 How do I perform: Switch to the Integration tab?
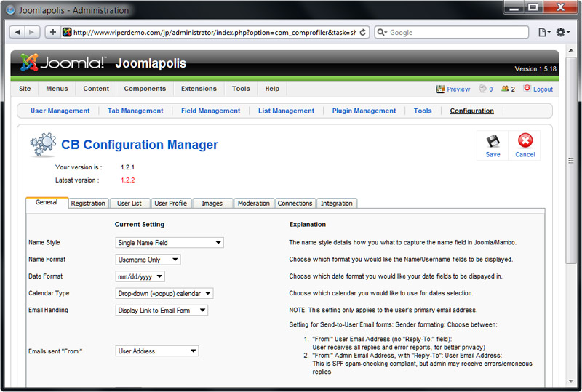[x=337, y=204]
